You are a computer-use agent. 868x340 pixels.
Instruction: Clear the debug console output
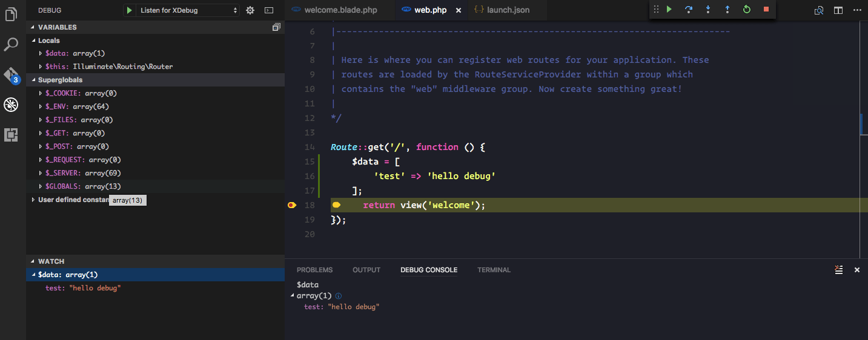point(838,270)
